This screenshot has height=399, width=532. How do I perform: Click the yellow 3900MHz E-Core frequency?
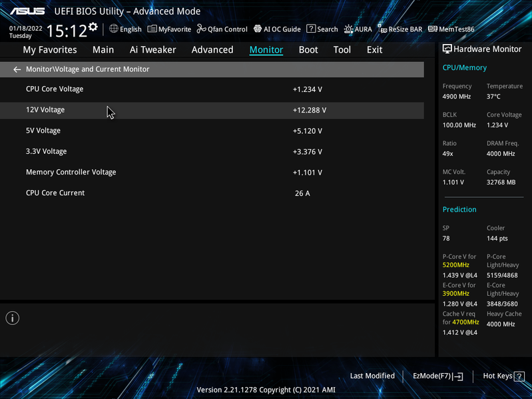tap(455, 294)
